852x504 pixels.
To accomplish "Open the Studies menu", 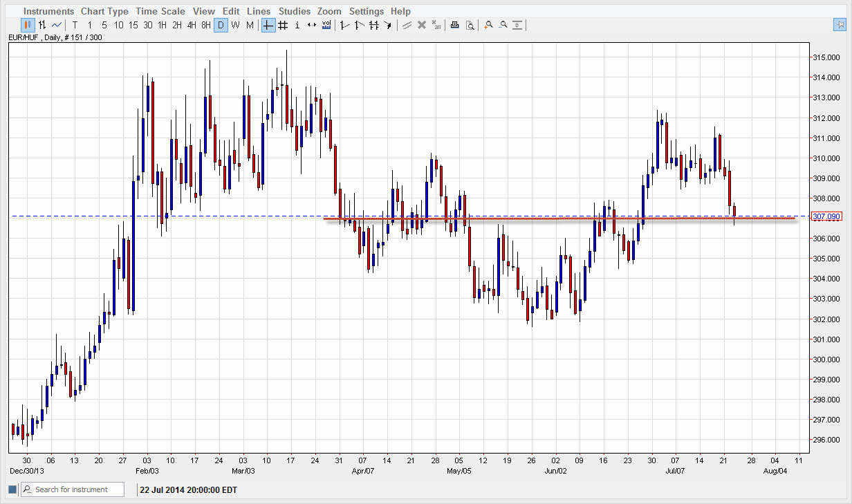I will (x=295, y=11).
